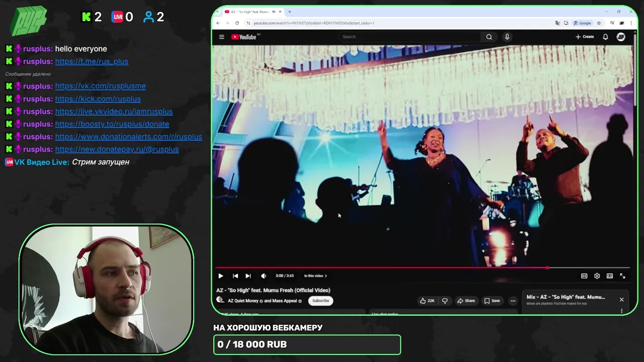Play the YouTube video

pyautogui.click(x=220, y=276)
